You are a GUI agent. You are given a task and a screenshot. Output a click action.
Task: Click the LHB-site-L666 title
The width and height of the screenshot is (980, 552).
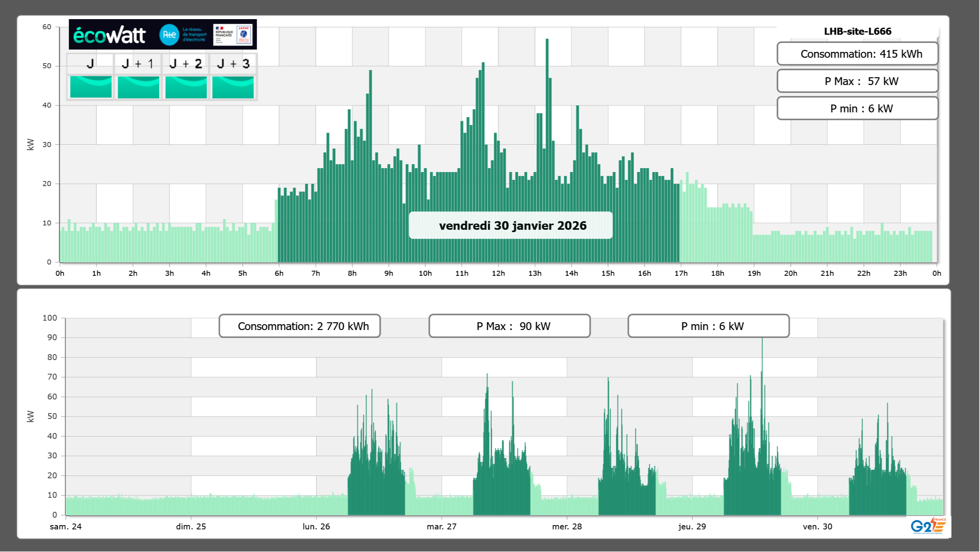pos(857,31)
